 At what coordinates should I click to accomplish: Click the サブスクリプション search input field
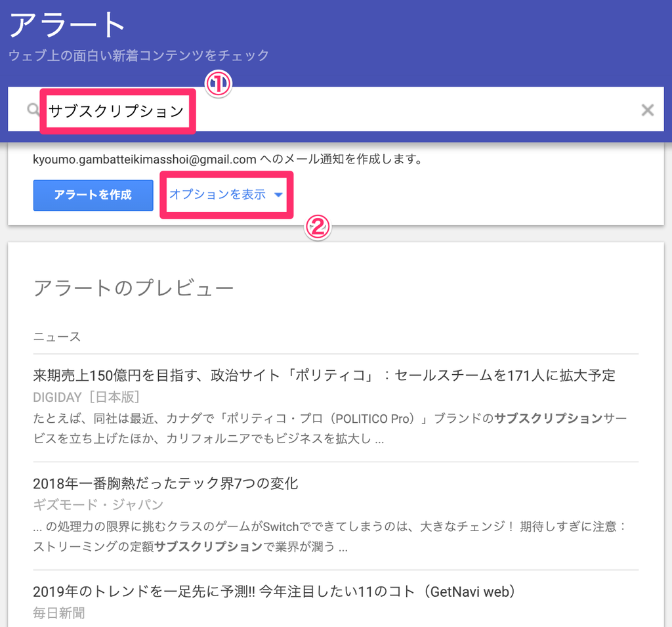point(335,110)
